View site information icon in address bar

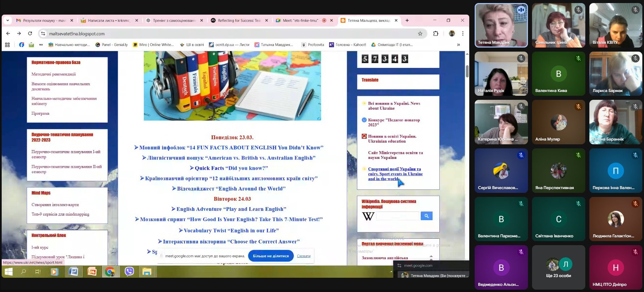tap(43, 34)
